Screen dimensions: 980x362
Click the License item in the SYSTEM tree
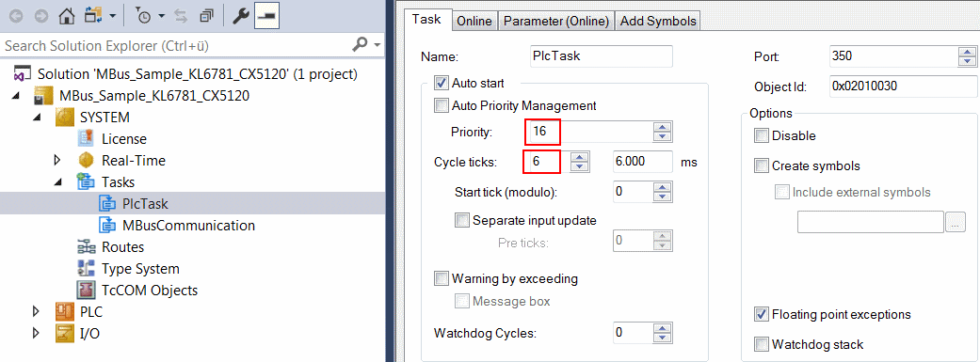(x=123, y=138)
